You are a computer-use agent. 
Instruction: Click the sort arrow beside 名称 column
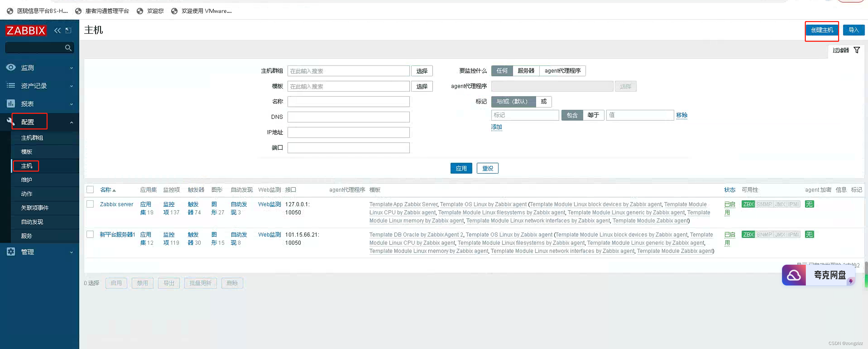pyautogui.click(x=114, y=190)
